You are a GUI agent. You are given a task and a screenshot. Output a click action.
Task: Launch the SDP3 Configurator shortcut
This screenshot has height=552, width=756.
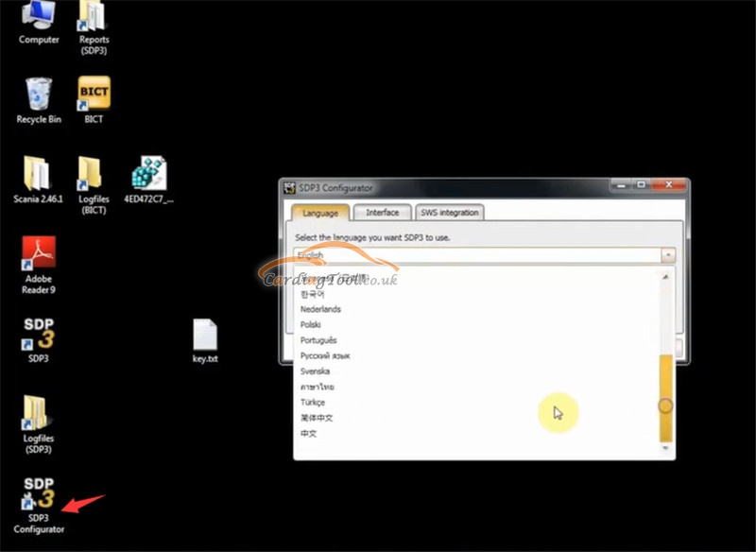click(39, 506)
